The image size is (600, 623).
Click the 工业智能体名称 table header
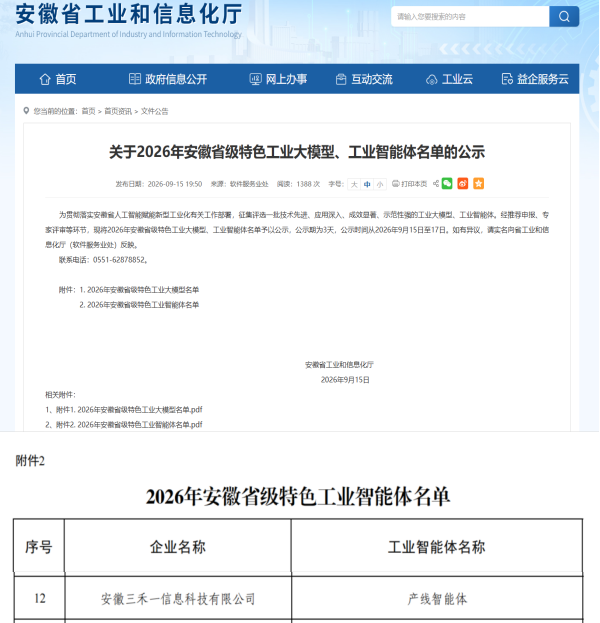click(x=437, y=547)
